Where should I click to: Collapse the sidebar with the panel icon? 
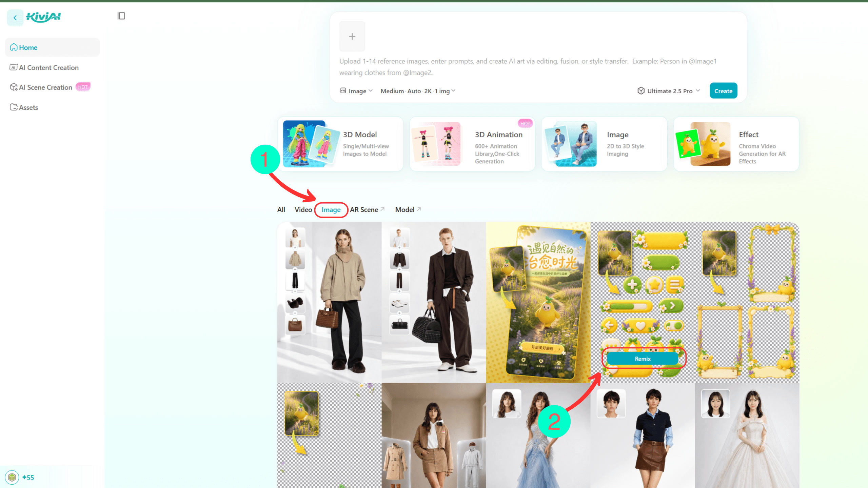[x=121, y=16]
